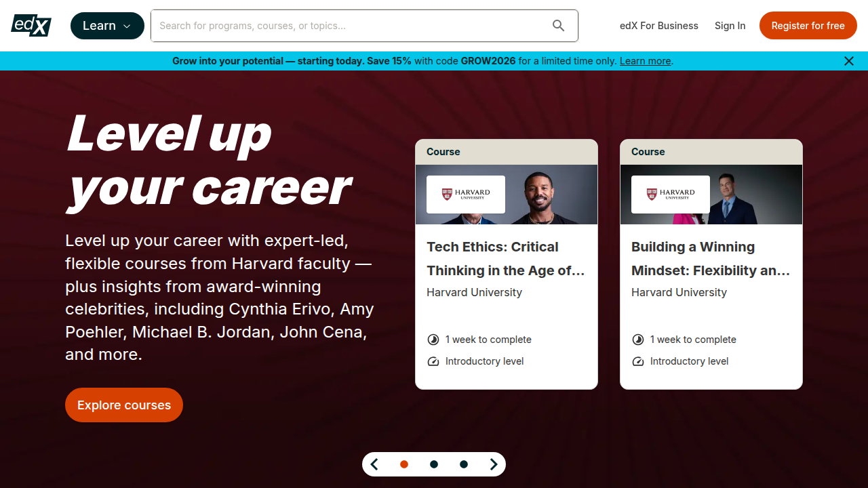Click clock icon on Winning Mindset card

(638, 340)
